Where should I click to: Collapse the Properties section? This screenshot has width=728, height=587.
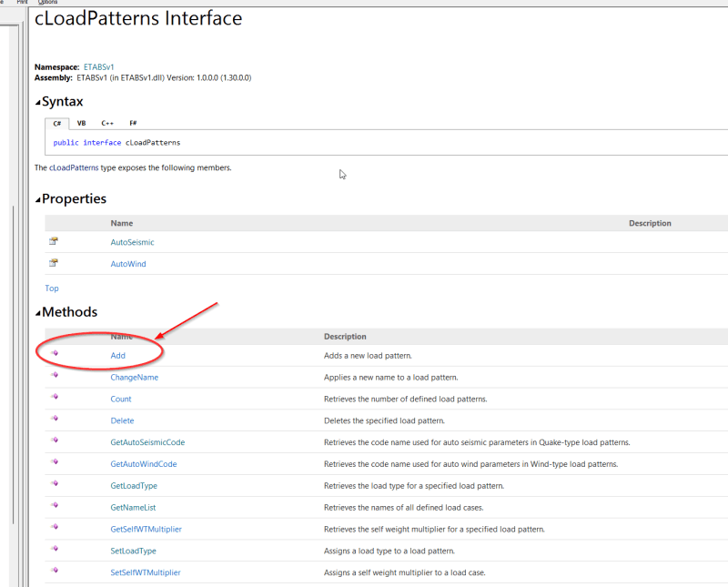point(38,199)
